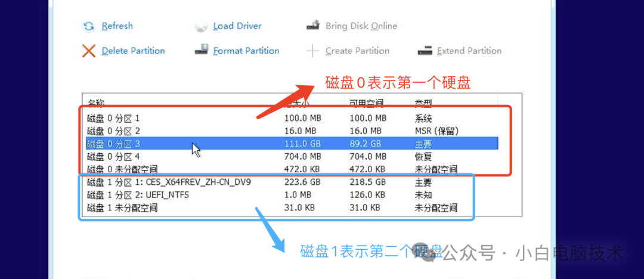Viewport: 644px width, 279px height.
Task: Click the 111.0 GB size cell
Action: point(302,144)
